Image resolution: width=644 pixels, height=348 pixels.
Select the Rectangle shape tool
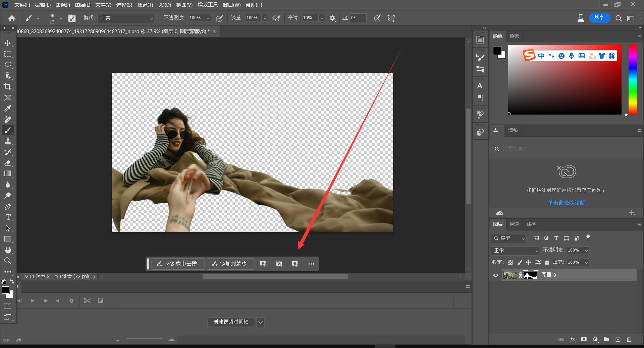point(8,239)
